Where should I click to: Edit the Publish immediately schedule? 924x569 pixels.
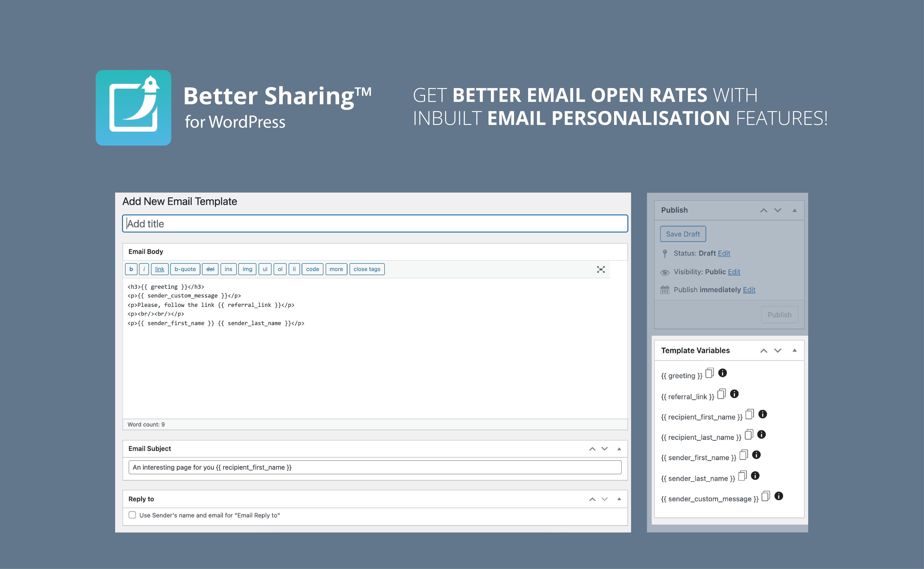pyautogui.click(x=749, y=290)
